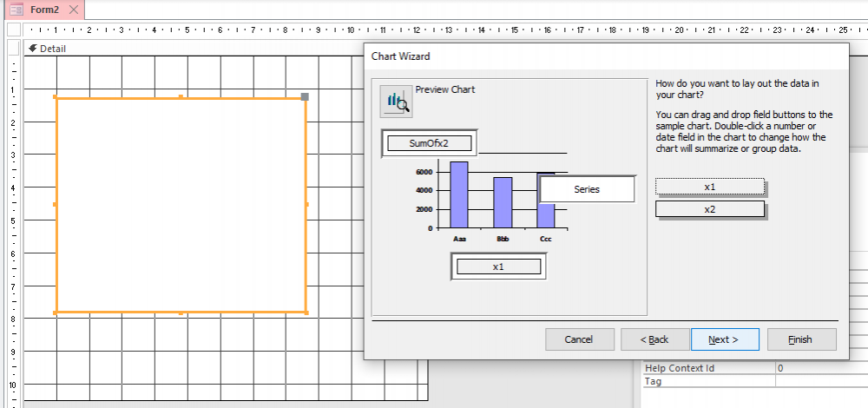Click the Preview Chart icon button

[397, 101]
